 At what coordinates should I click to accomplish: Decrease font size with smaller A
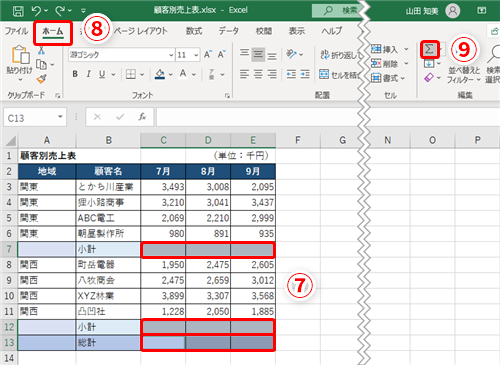click(222, 54)
